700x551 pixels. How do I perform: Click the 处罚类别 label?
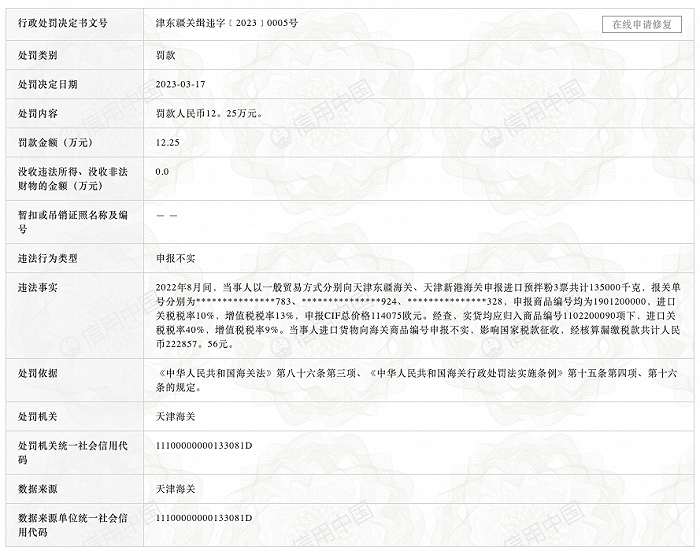pyautogui.click(x=38, y=55)
